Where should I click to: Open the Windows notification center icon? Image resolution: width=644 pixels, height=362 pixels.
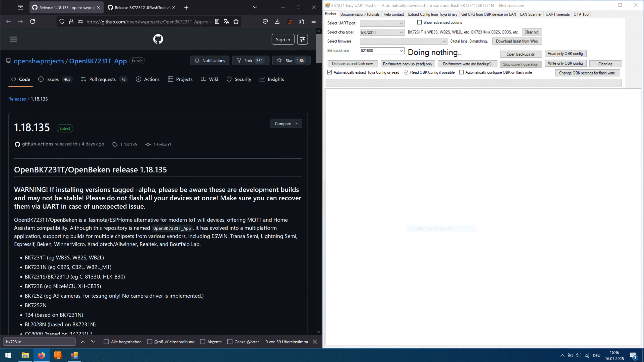[x=633, y=355]
